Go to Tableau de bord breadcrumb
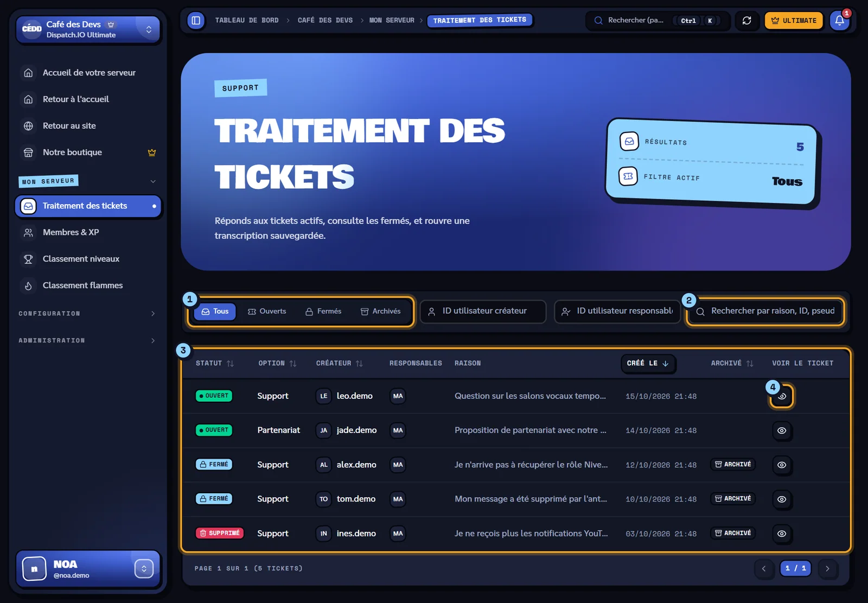Screen dimensions: 868x603 pos(247,21)
